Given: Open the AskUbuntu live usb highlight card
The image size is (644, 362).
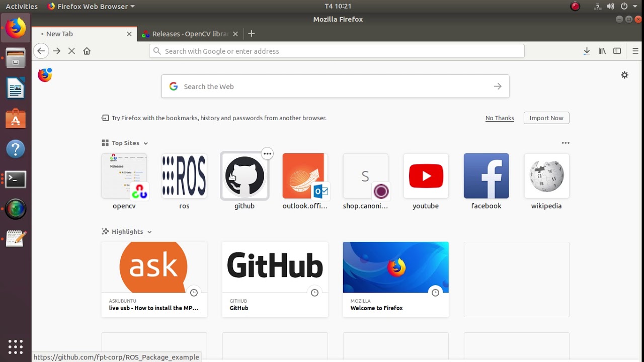Looking at the screenshot, I should tap(154, 280).
